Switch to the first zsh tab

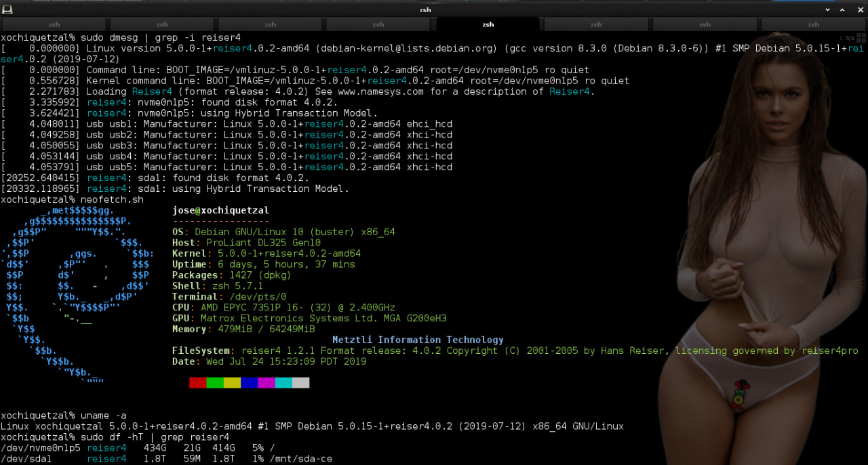(x=54, y=24)
